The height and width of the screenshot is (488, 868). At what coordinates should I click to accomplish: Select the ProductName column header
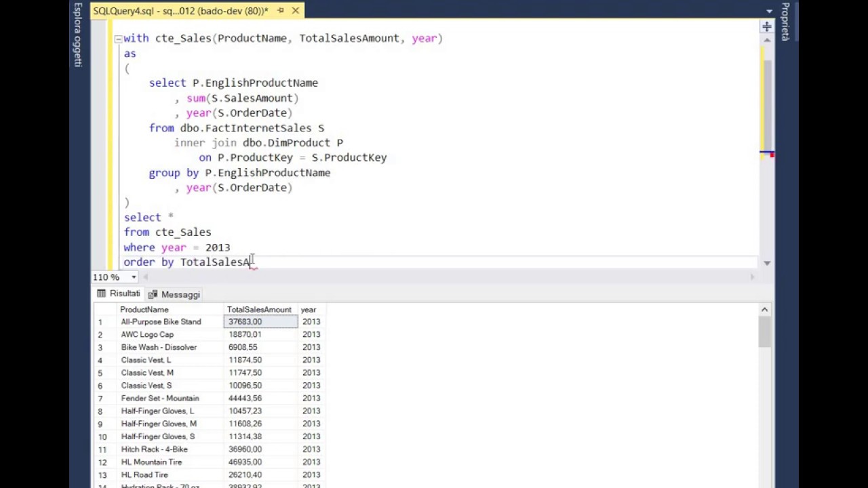click(170, 310)
